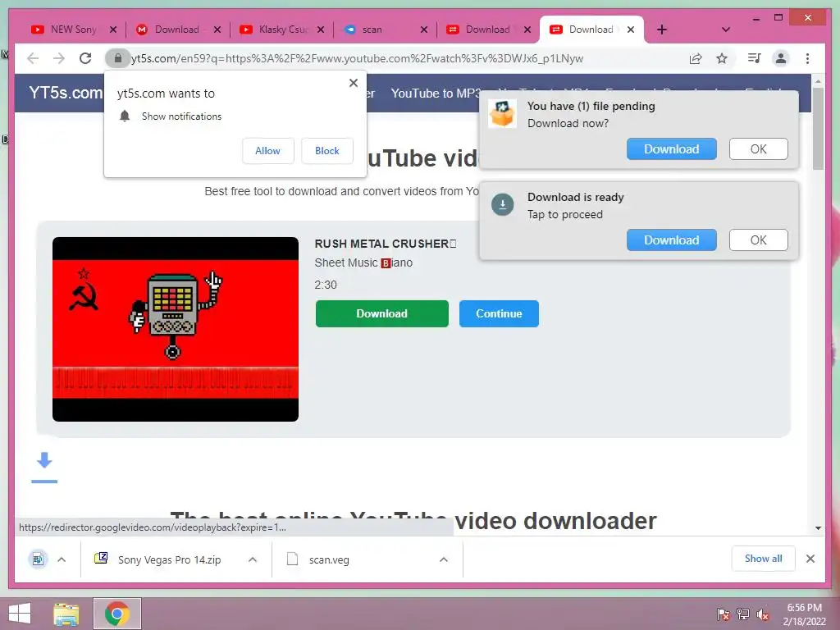Click the first download's file icon
This screenshot has height=630, width=840.
click(x=38, y=559)
